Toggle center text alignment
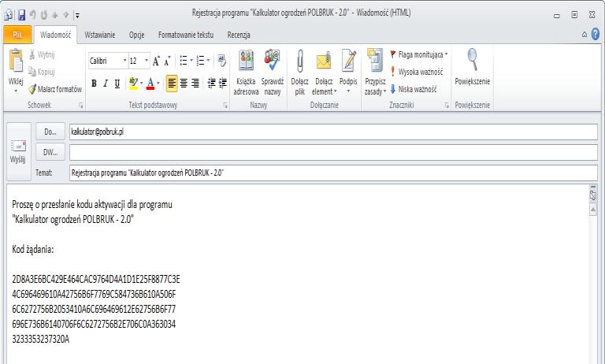The height and width of the screenshot is (364, 605). click(184, 84)
